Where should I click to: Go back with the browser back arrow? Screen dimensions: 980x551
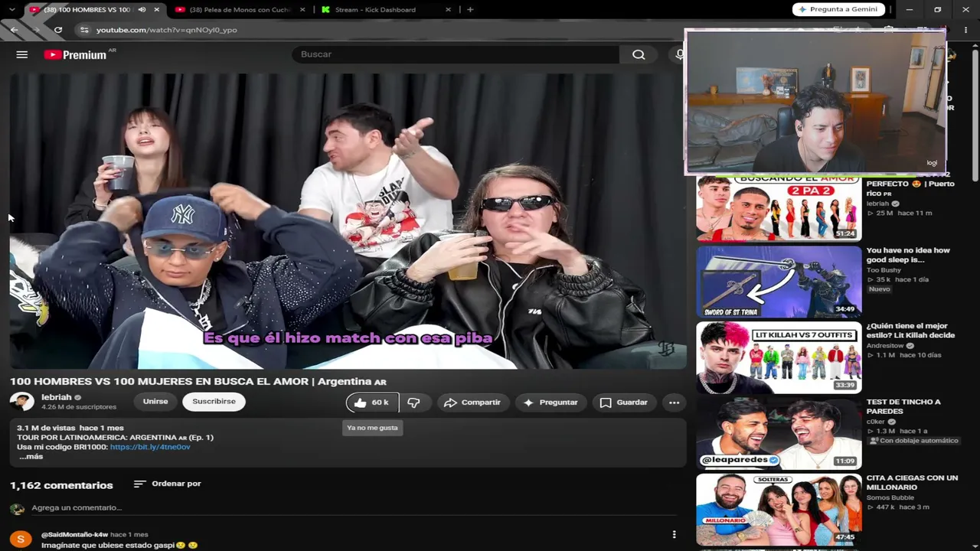pyautogui.click(x=14, y=30)
